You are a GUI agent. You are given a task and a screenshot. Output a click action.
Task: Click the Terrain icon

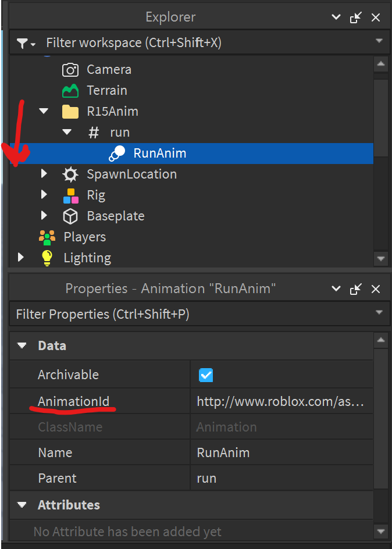coord(70,90)
